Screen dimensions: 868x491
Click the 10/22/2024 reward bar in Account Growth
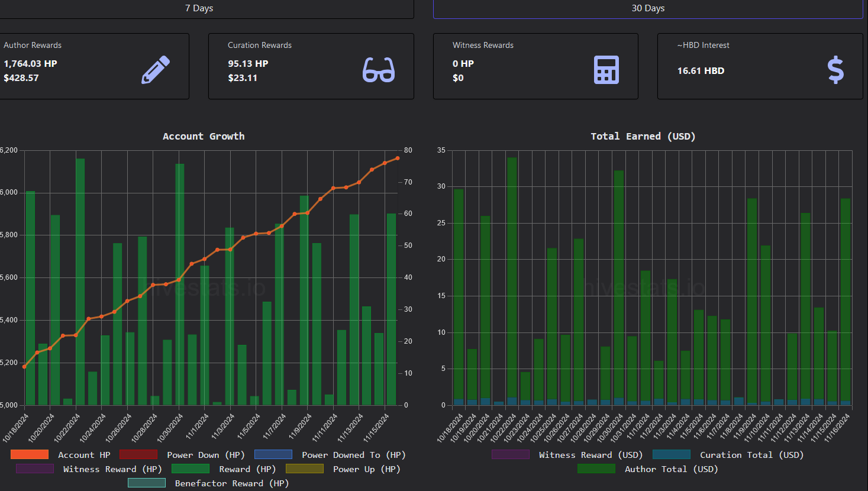(80, 282)
